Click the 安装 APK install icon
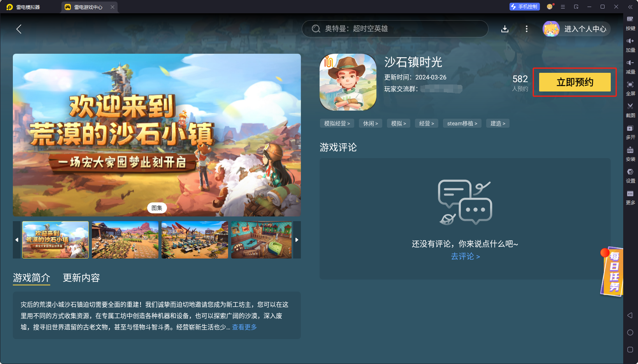 [x=630, y=154]
